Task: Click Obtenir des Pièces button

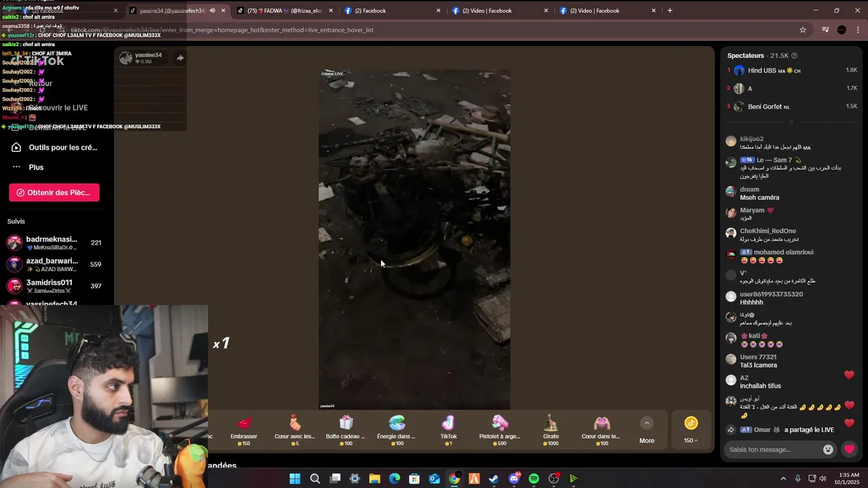Action: 54,192
